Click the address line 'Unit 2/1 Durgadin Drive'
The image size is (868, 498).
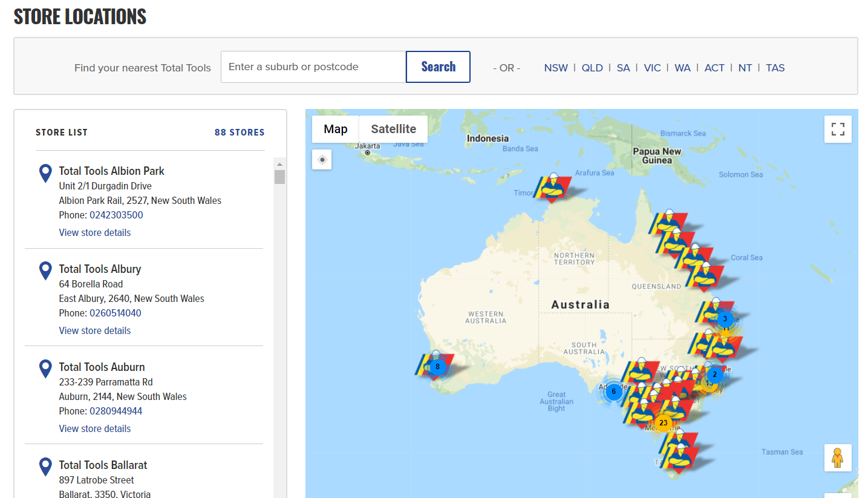[x=105, y=186]
